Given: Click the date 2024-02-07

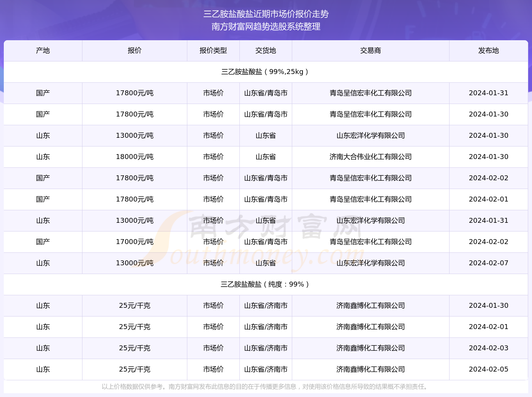Looking at the screenshot, I should pyautogui.click(x=489, y=263).
